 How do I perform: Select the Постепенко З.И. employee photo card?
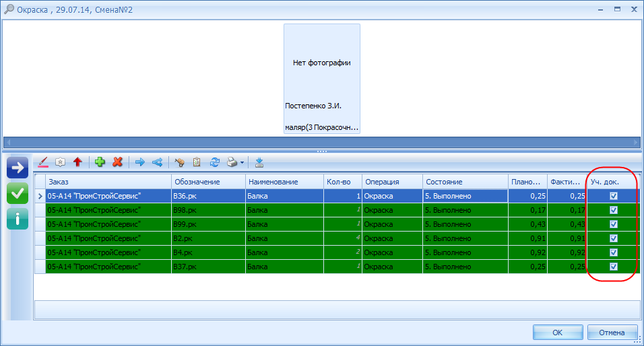coord(321,79)
